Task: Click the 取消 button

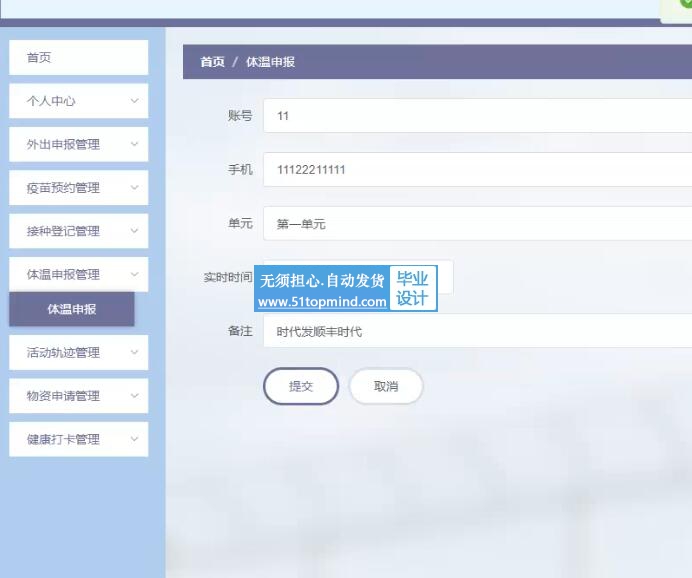Action: click(386, 386)
